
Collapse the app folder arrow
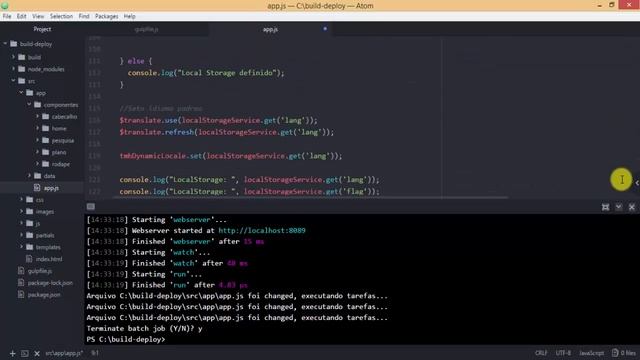click(x=21, y=92)
